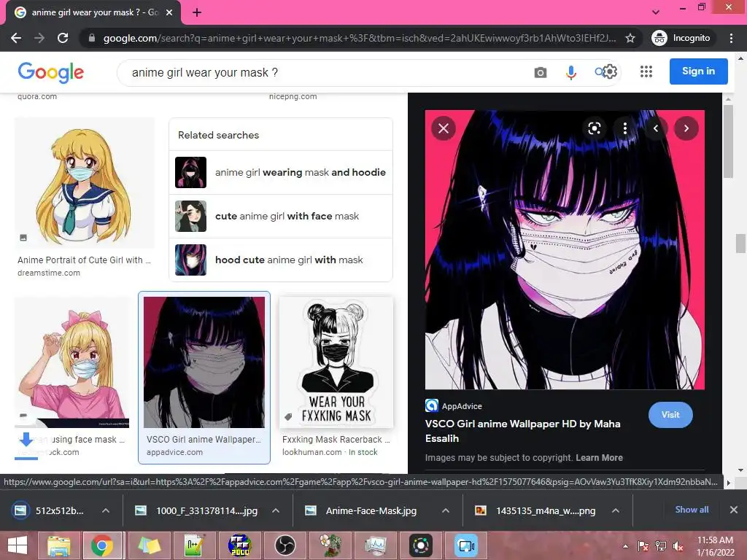
Task: Open the Windows Start button
Action: coord(18,545)
